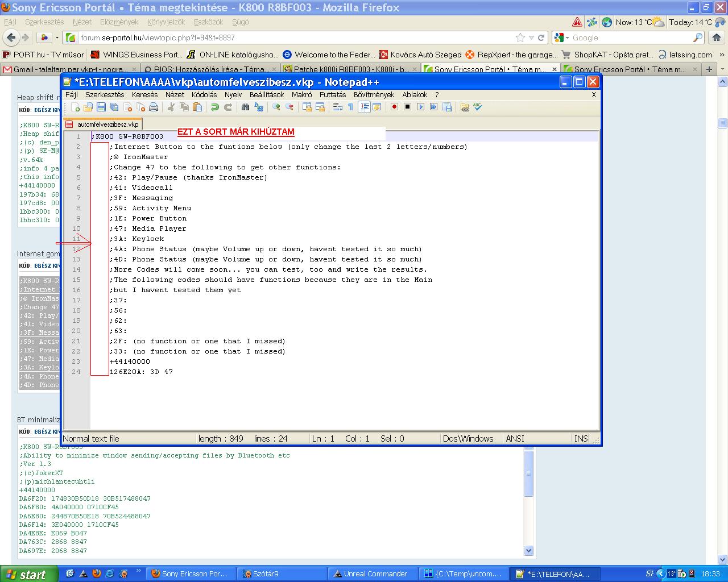728x582 pixels.
Task: Toggle word wrap toolbar icon
Action: pos(338,107)
